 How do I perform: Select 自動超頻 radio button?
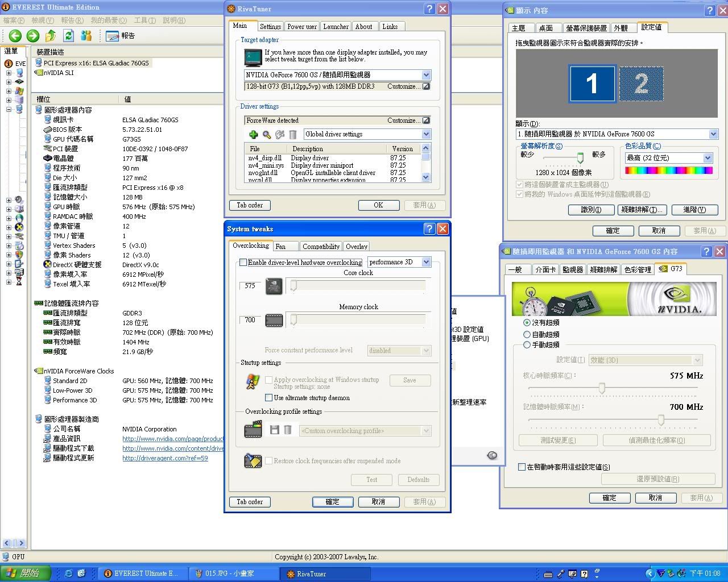[x=527, y=334]
